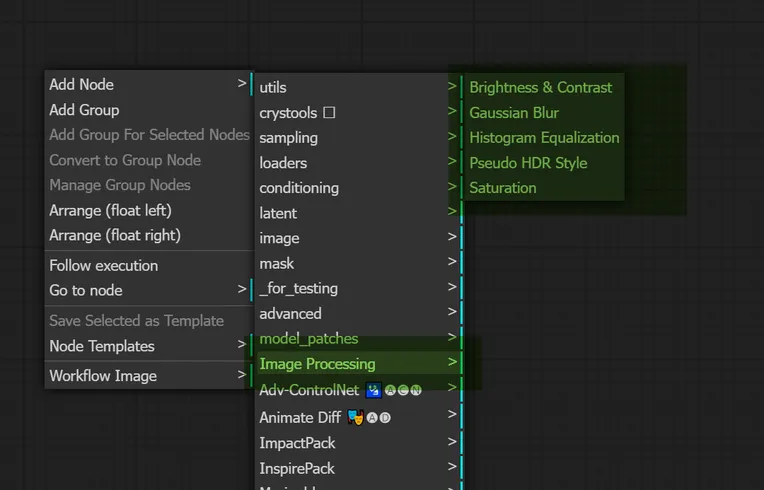Choose Arrange (float right)
The width and height of the screenshot is (764, 490).
tap(115, 235)
